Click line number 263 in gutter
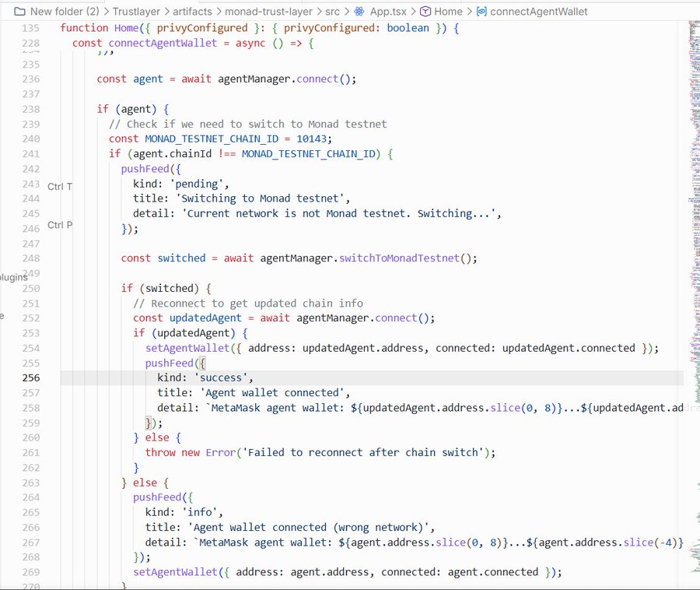Viewport: 700px width, 590px height. (31, 483)
